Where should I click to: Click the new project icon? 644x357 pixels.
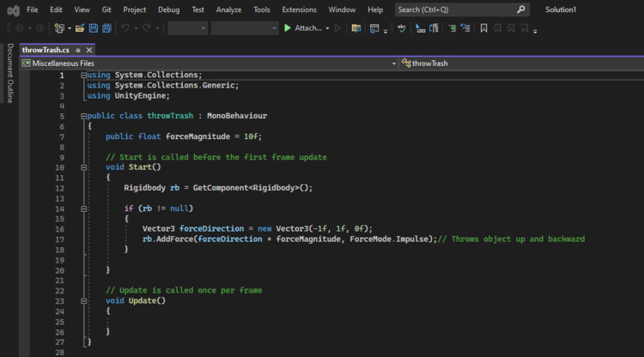(x=59, y=28)
